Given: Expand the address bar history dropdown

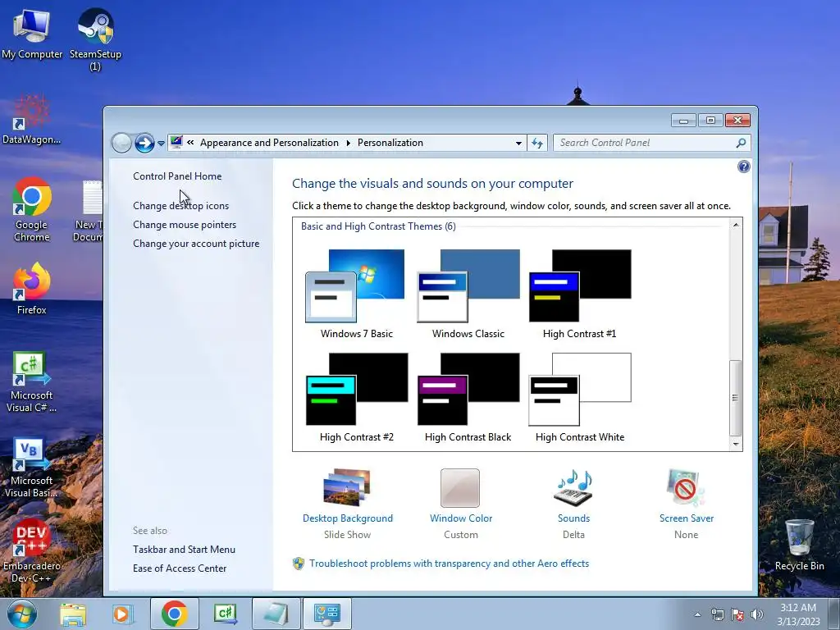Looking at the screenshot, I should pyautogui.click(x=518, y=143).
